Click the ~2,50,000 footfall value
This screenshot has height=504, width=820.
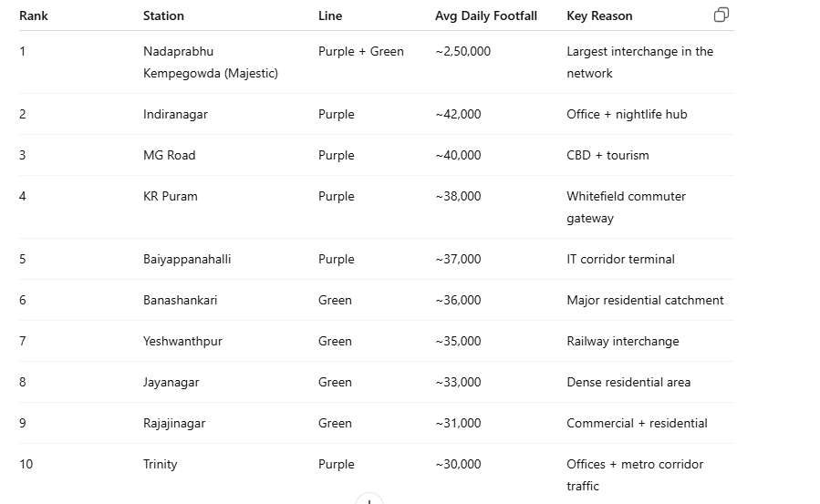(x=462, y=51)
